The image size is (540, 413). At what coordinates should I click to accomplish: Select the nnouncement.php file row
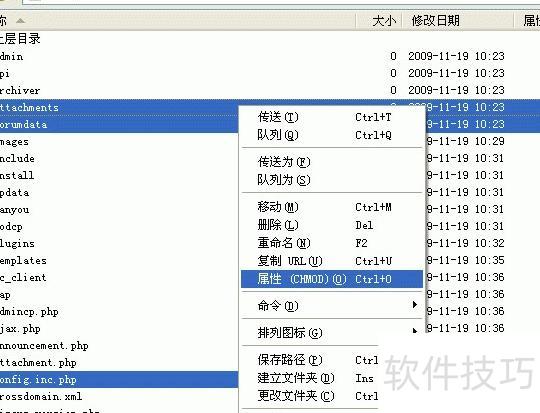119,345
